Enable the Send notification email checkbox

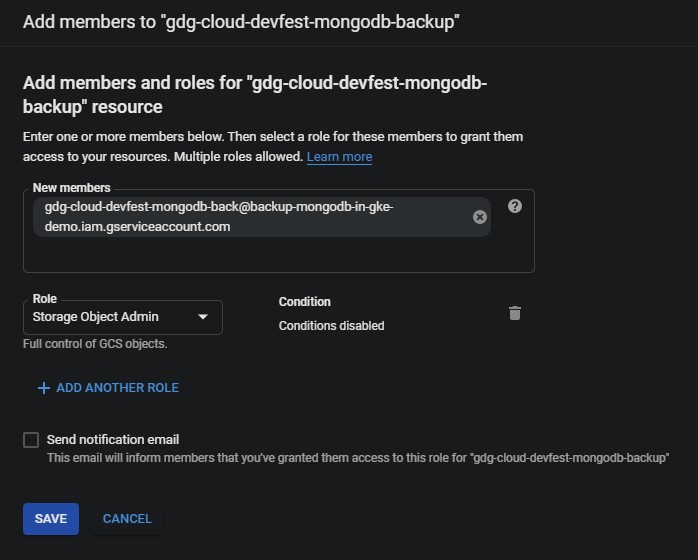31,440
